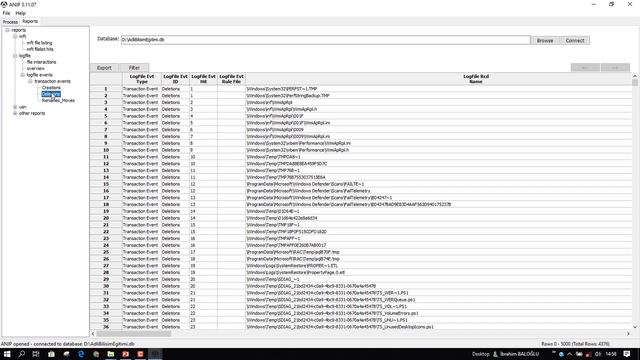Click the Export button
Screen dimensions: 640x360
click(x=104, y=68)
